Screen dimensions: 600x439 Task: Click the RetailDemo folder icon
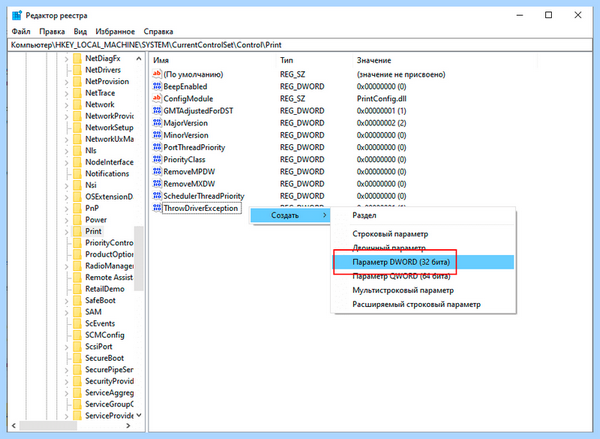77,289
